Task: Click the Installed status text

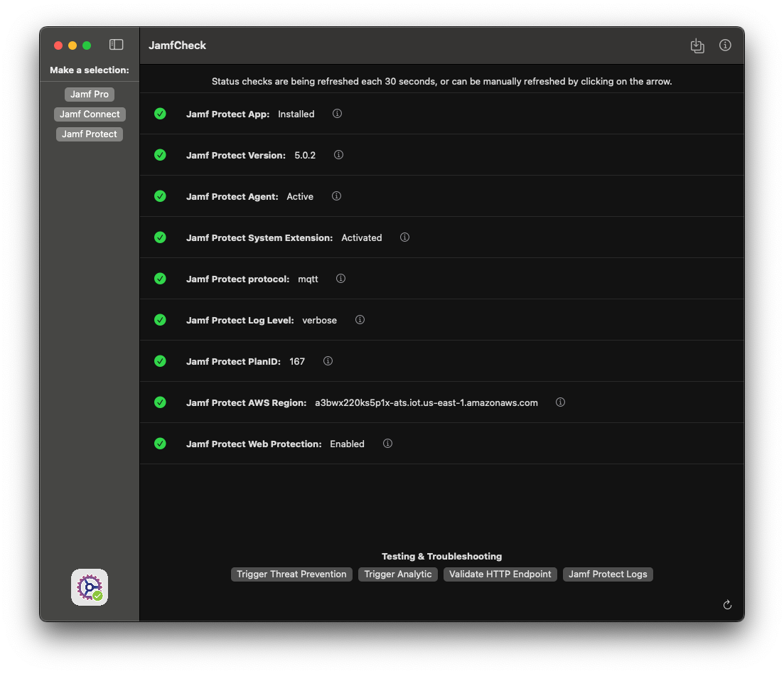Action: tap(296, 114)
